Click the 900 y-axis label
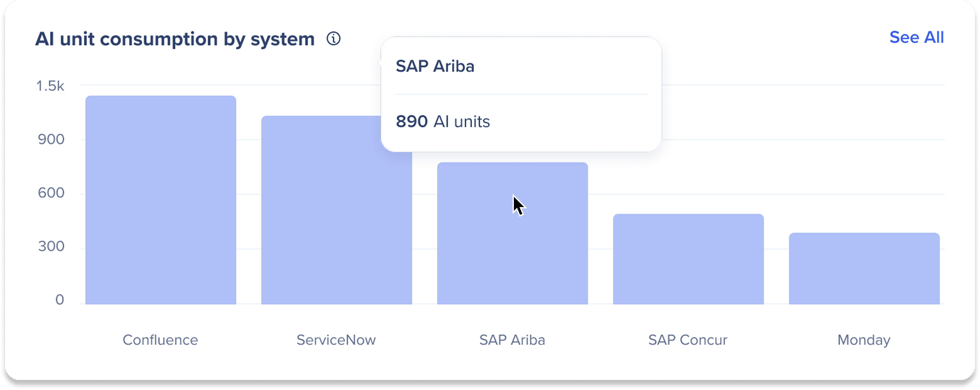Viewport: 980px width, 390px height. (x=51, y=139)
